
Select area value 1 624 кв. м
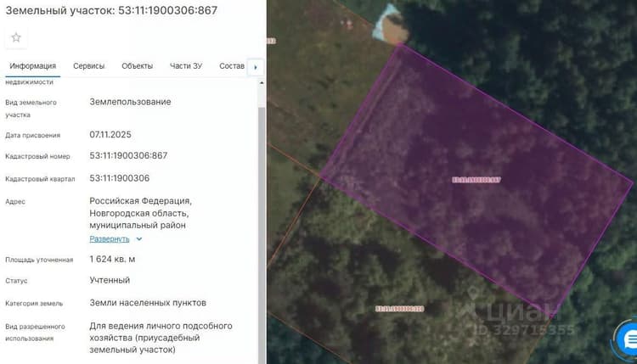112,259
